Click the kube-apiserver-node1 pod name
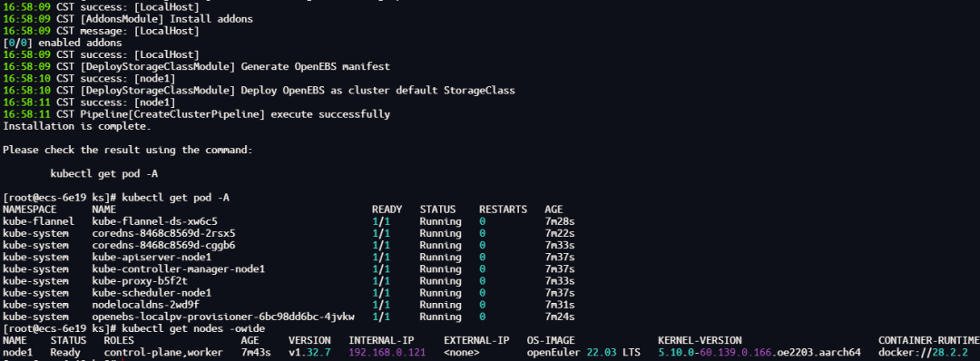This screenshot has height=361, width=980. click(152, 257)
